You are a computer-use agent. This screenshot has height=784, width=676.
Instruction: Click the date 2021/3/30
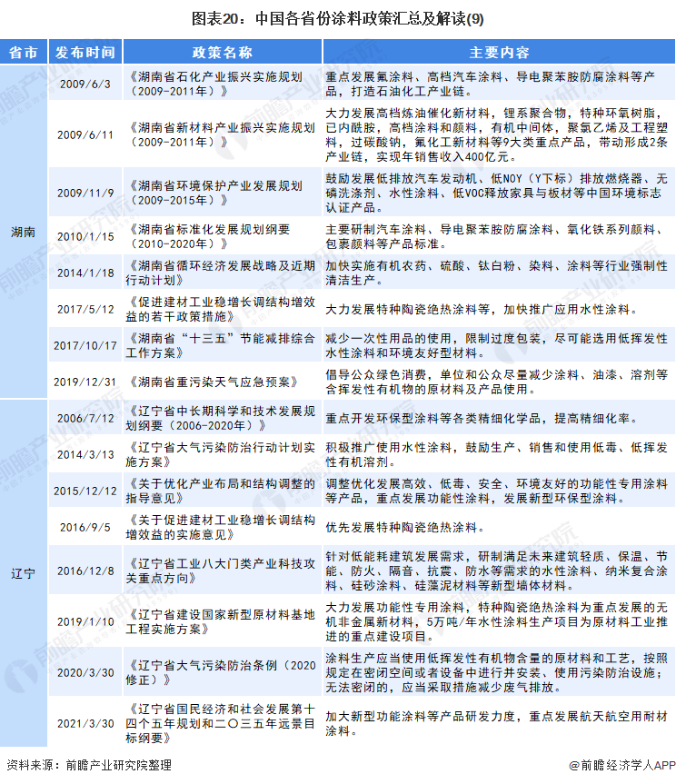(85, 723)
